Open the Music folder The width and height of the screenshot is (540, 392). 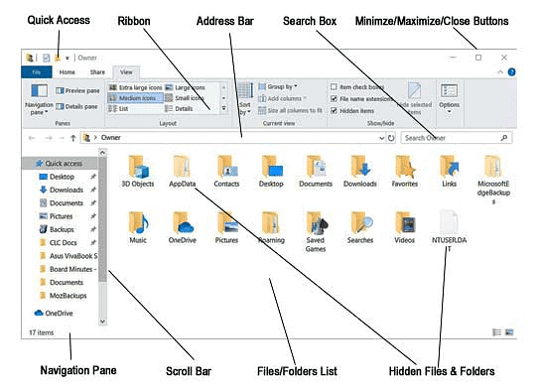click(138, 228)
